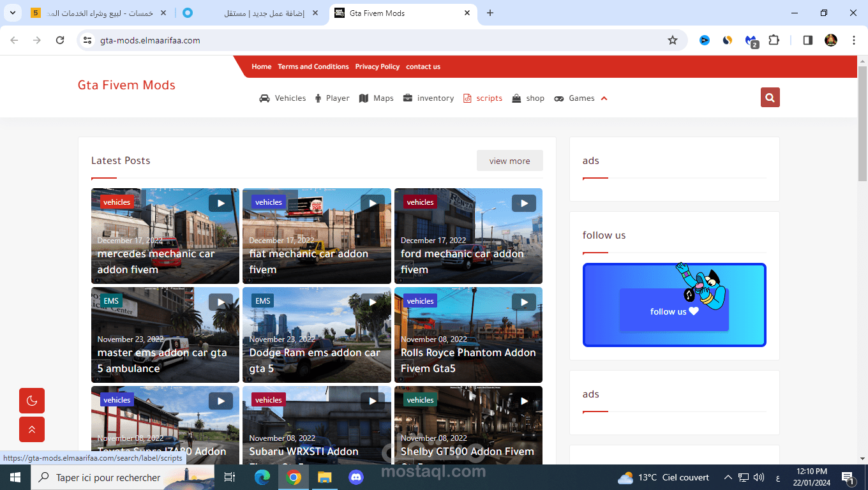
Task: Open a new browser tab
Action: coord(490,13)
